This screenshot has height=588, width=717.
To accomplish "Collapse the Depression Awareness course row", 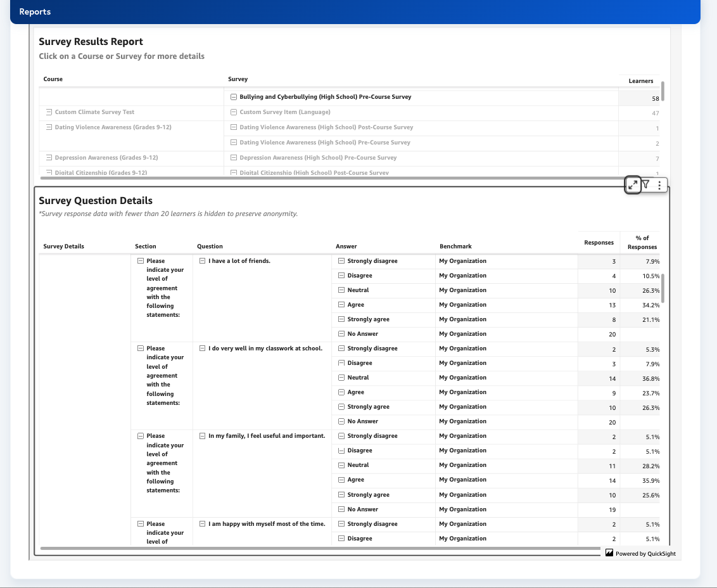I will 49,157.
